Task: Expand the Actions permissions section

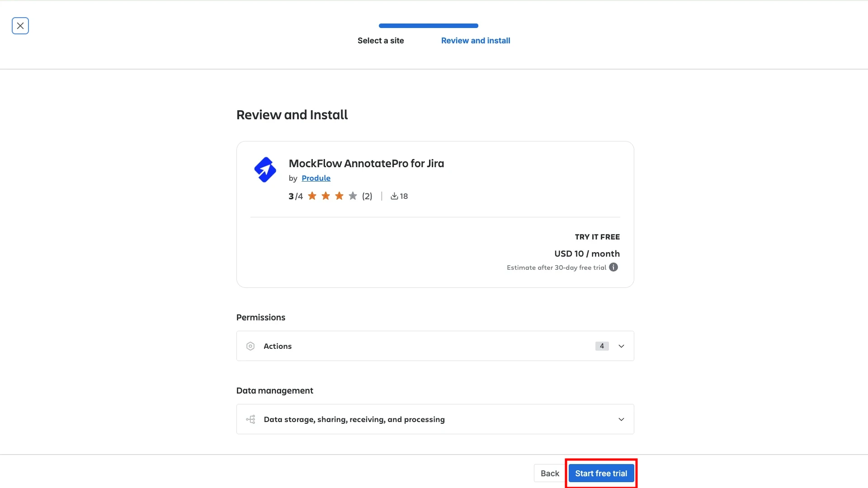Action: (x=621, y=346)
